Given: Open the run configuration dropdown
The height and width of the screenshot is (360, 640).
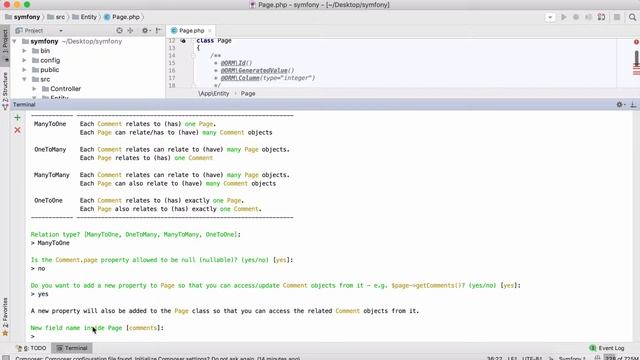Looking at the screenshot, I should 550,17.
